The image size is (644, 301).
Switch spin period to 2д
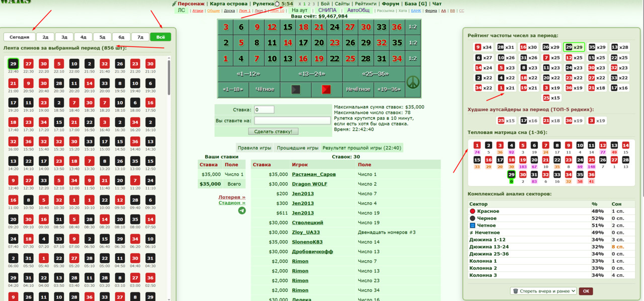pyautogui.click(x=45, y=37)
